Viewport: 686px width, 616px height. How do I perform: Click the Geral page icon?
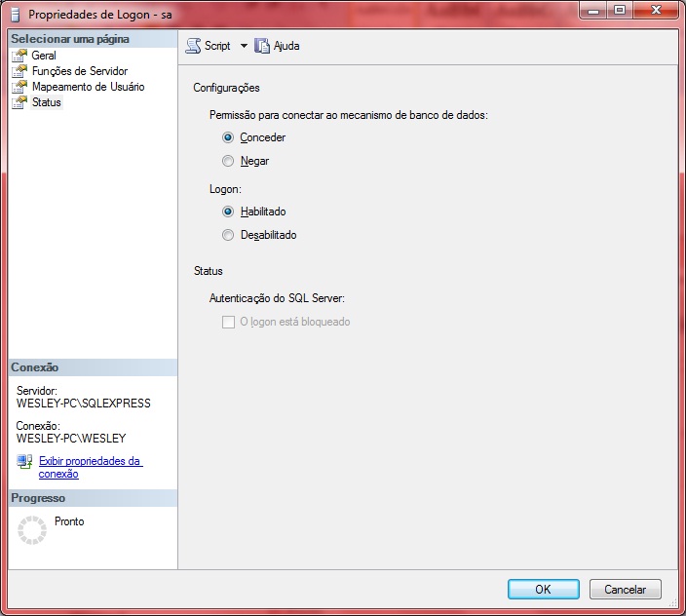20,56
